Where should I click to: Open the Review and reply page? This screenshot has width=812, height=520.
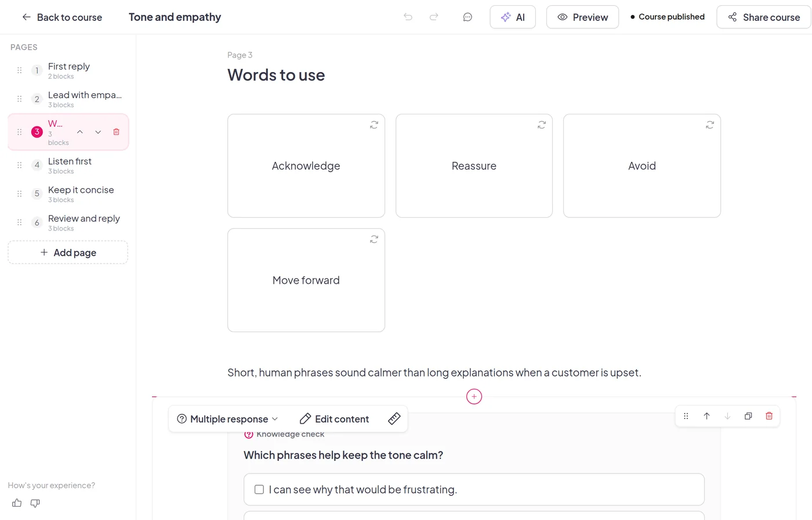(x=68, y=222)
